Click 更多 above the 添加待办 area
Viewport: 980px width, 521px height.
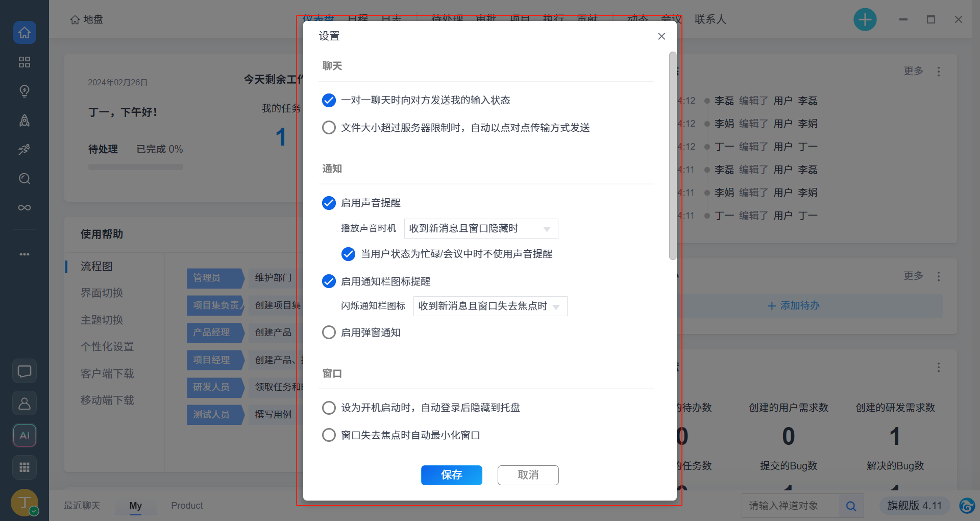913,276
